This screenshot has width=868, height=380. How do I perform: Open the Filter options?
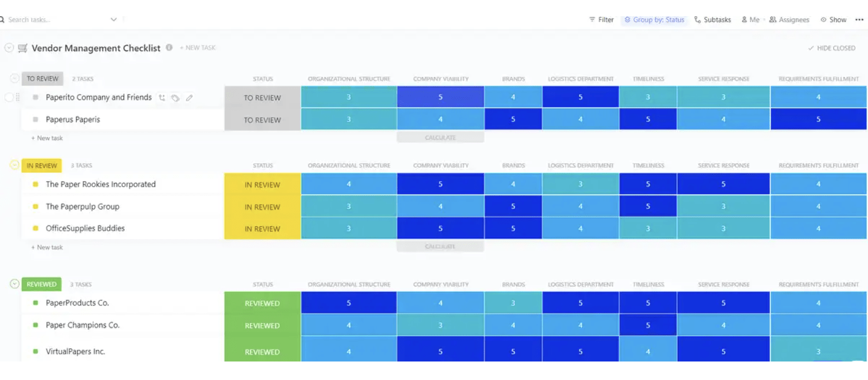point(601,20)
